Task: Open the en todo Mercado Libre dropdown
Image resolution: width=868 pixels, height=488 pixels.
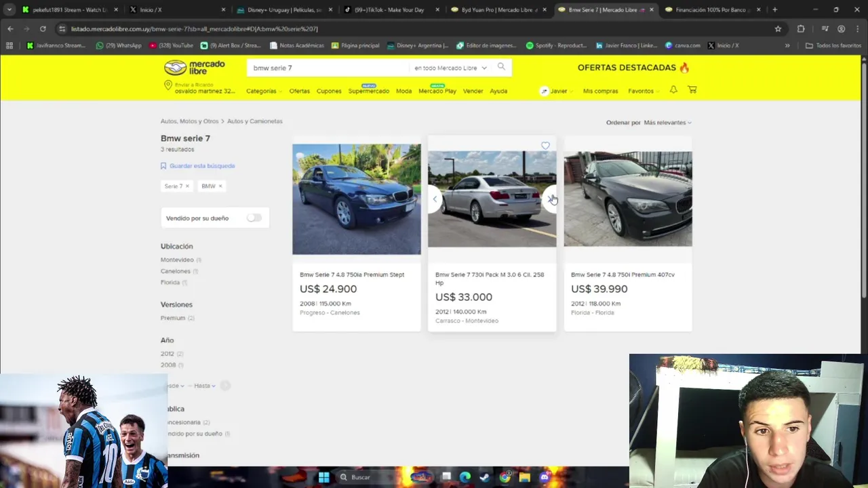Action: 450,68
